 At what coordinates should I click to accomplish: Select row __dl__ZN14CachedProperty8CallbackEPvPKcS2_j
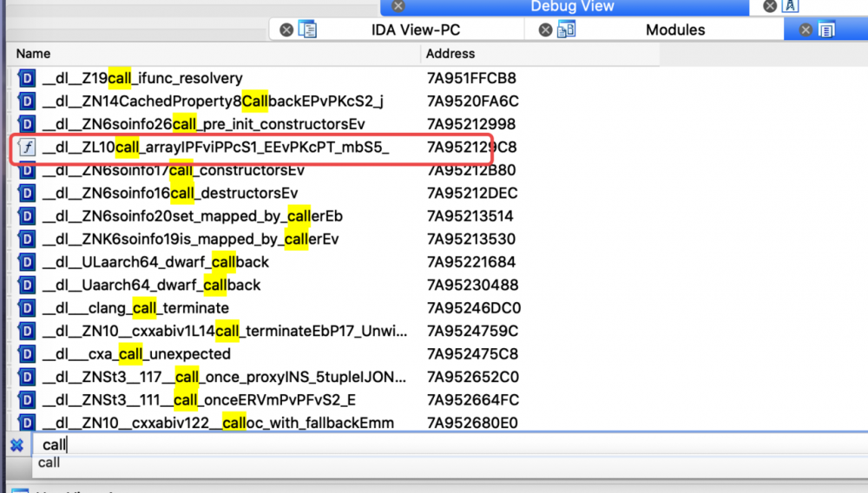213,102
